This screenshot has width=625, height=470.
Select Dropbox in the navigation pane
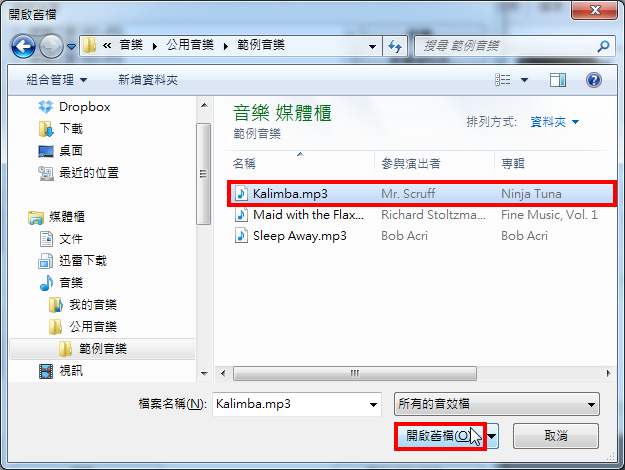tap(75, 107)
